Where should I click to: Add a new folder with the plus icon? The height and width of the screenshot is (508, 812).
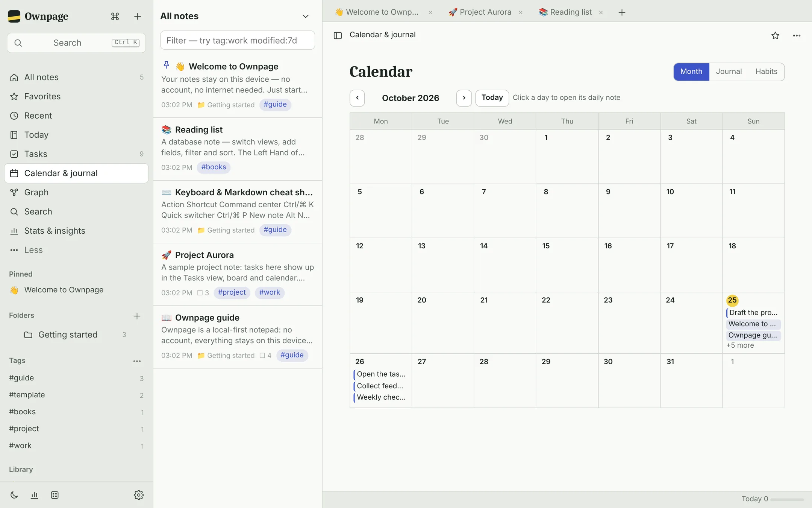coord(137,316)
